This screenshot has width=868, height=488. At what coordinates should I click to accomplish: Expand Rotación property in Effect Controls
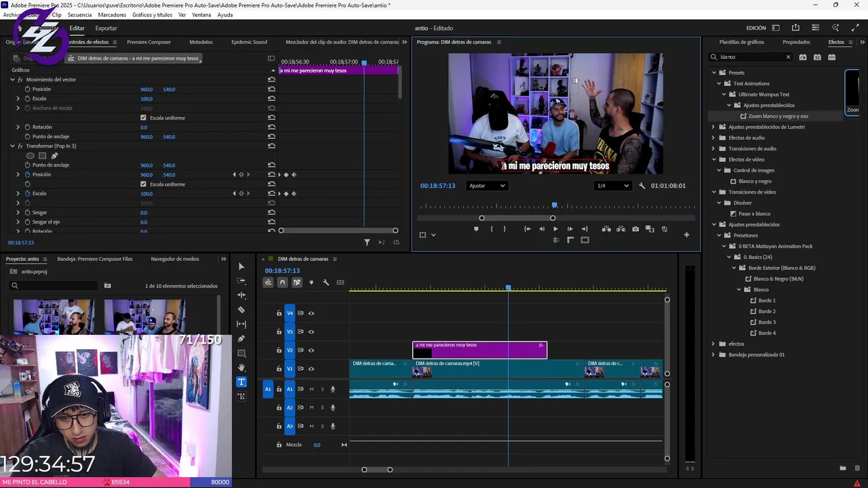click(x=18, y=127)
